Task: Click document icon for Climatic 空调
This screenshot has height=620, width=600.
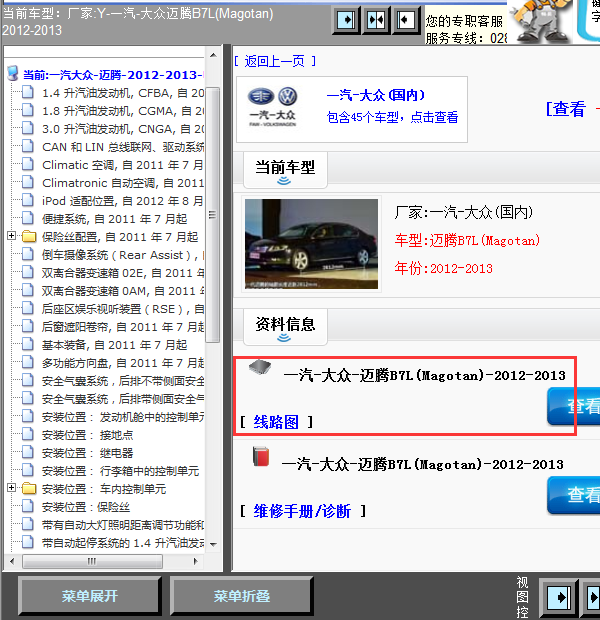Action: coord(28,164)
